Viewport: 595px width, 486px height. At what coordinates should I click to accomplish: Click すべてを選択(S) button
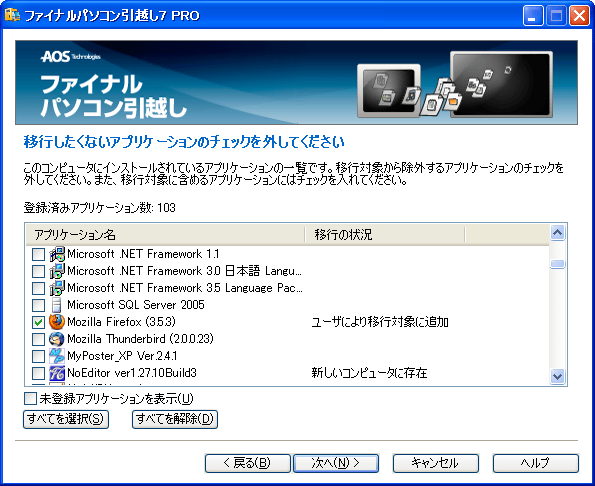point(66,419)
